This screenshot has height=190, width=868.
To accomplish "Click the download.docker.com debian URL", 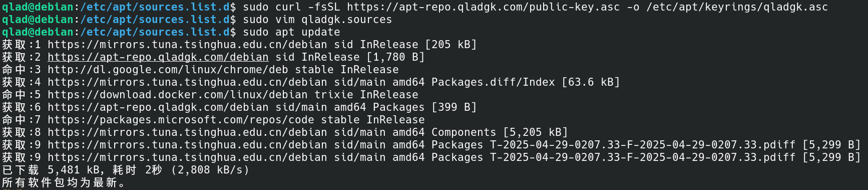I will tap(178, 95).
